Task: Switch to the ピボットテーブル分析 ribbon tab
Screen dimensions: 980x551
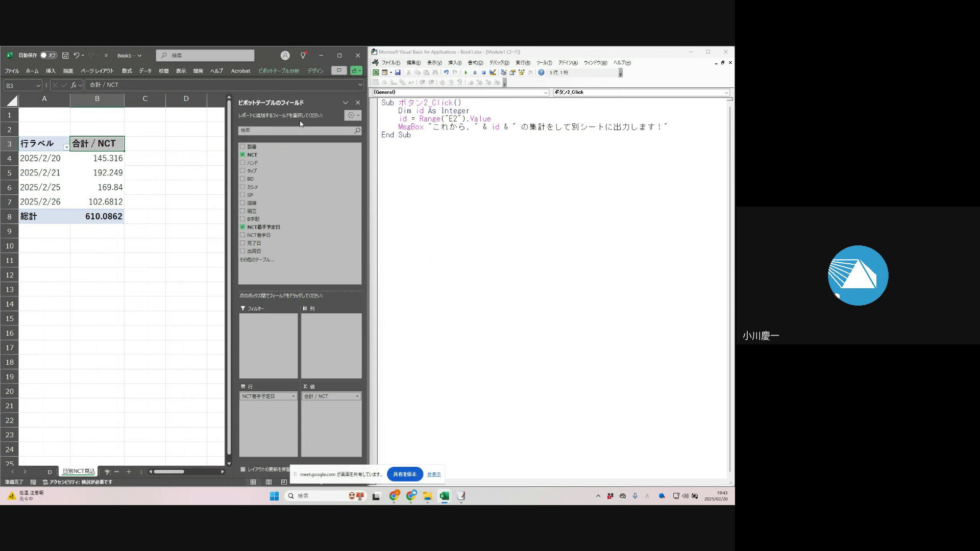Action: (x=279, y=71)
